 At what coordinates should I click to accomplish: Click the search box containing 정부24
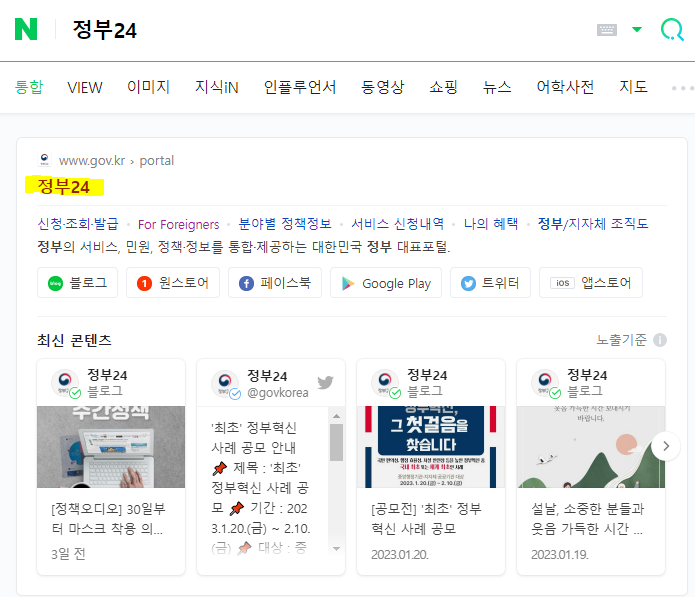coord(328,30)
